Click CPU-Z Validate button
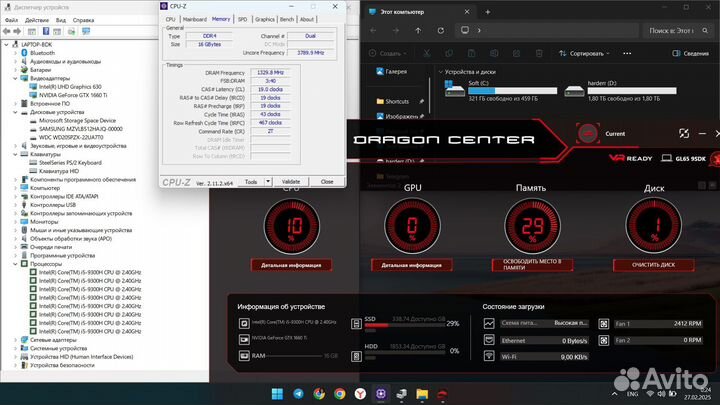 point(291,182)
